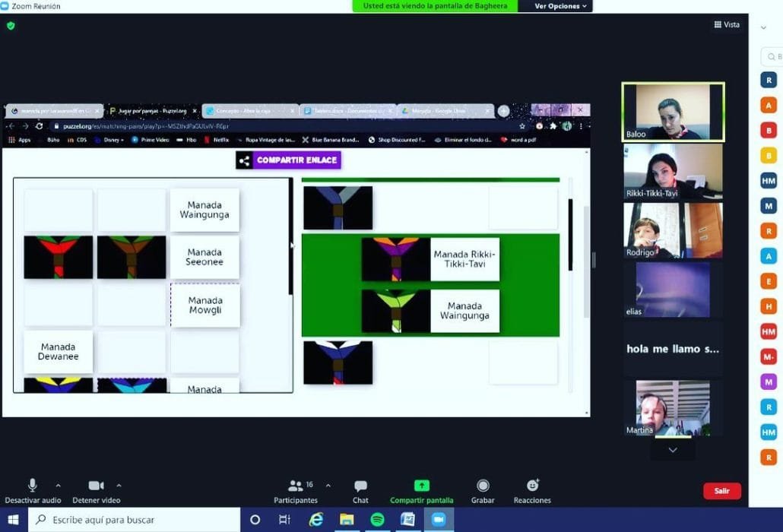Screen dimensions: 783x532
Task: Open the Chat panel
Action: [x=360, y=486]
